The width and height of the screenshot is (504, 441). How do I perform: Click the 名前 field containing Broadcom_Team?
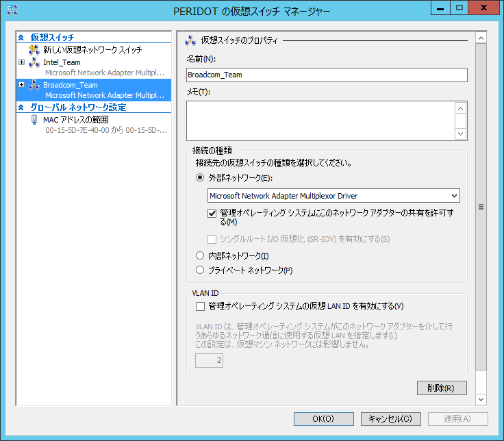pos(327,75)
